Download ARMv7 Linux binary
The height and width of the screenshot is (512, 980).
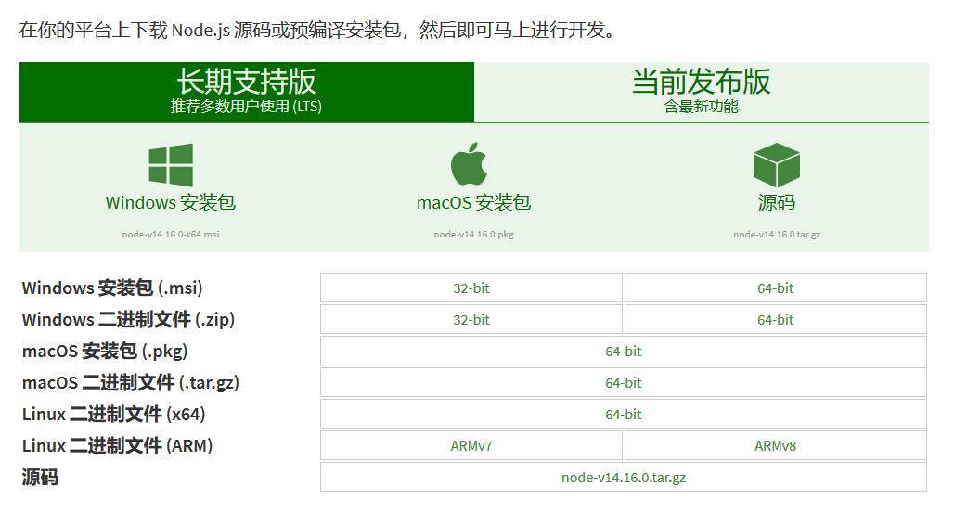point(471,445)
